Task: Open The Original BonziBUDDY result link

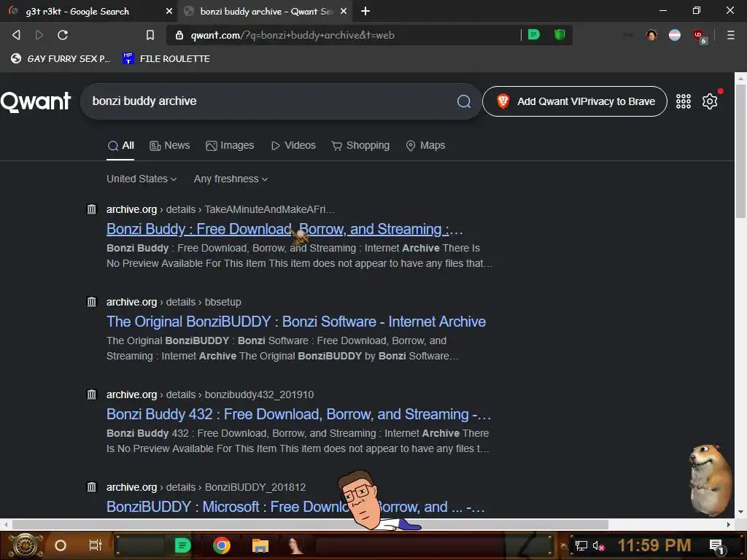Action: point(296,322)
